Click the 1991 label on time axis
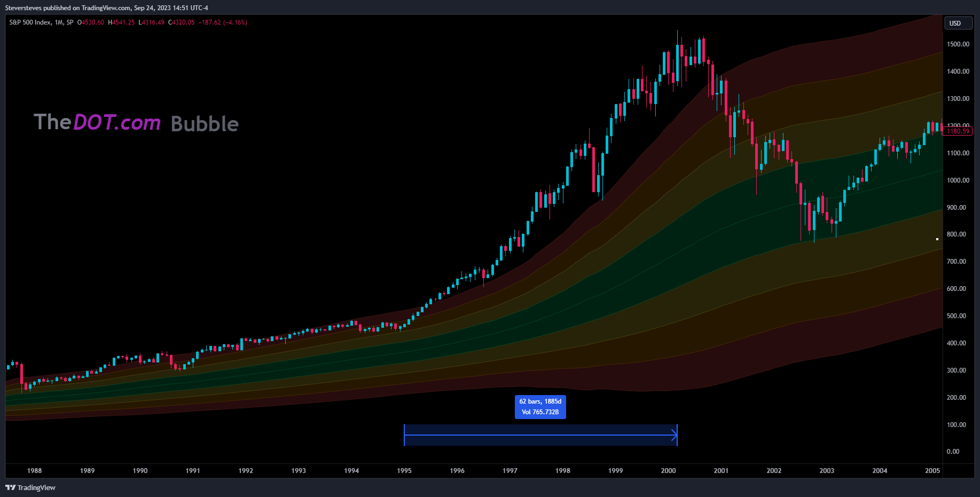The height and width of the screenshot is (497, 980). coord(193,471)
